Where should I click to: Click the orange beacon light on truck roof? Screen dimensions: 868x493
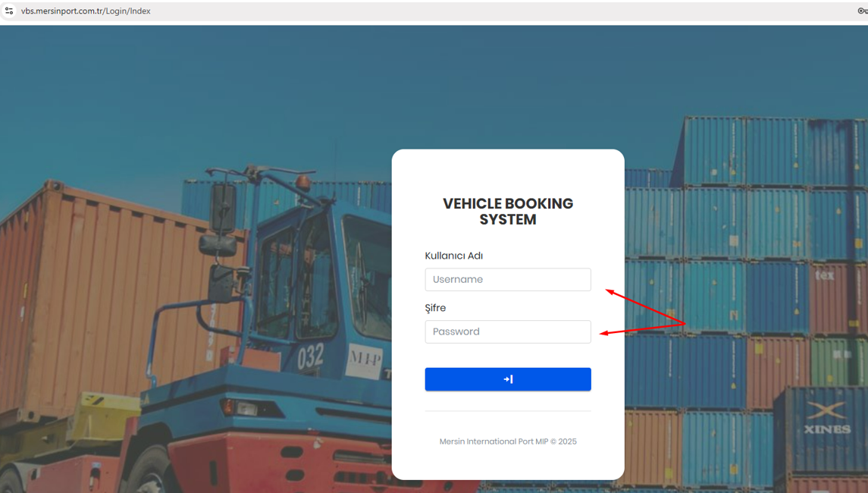(302, 181)
